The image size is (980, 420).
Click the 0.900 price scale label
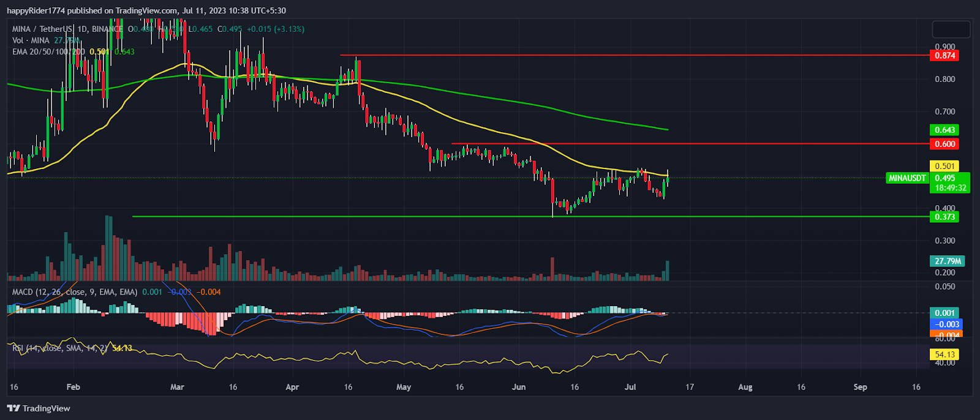point(945,47)
